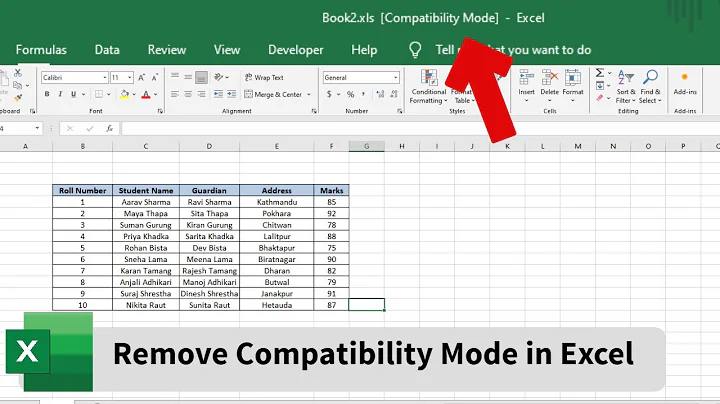The height and width of the screenshot is (404, 720).
Task: Open Sort & Filter
Action: click(x=625, y=87)
